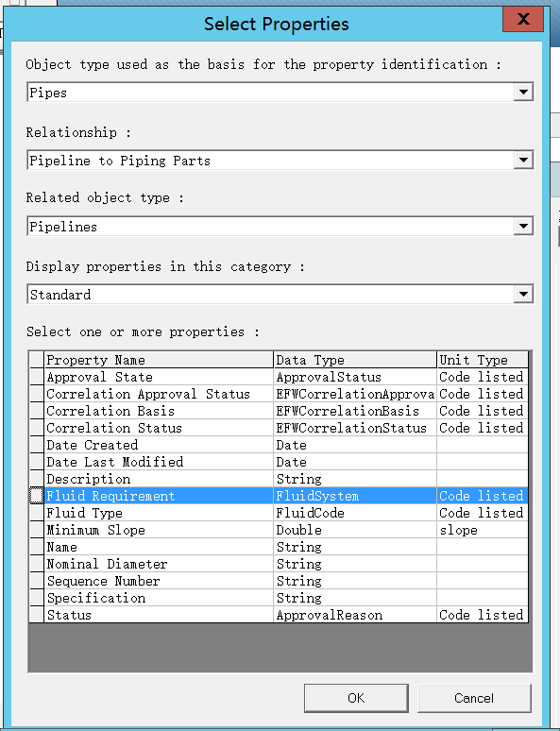This screenshot has height=731, width=560.
Task: Select the Name property row
Action: coord(159,547)
